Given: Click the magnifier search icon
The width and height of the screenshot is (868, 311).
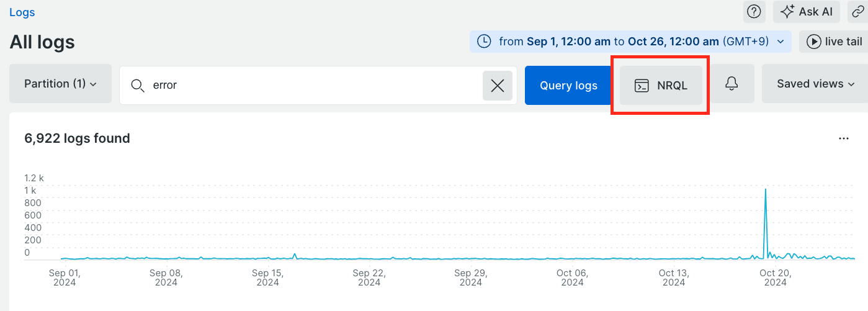Looking at the screenshot, I should click(x=138, y=86).
